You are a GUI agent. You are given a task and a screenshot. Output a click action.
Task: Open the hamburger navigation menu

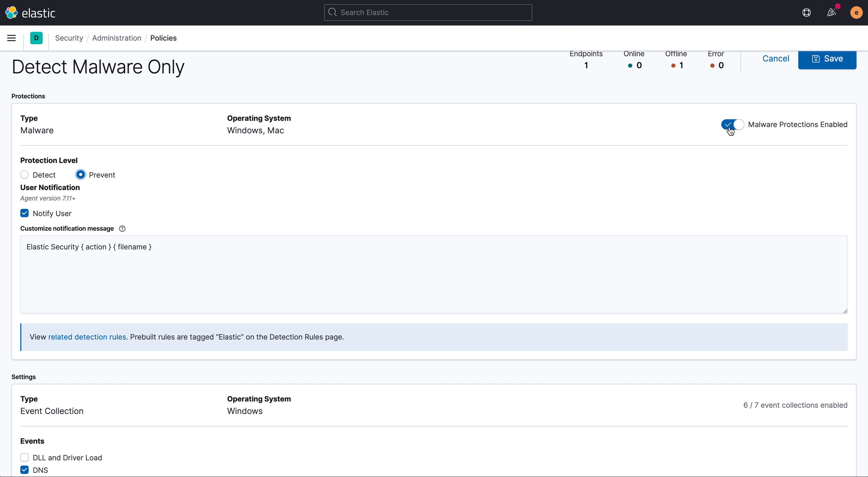11,38
